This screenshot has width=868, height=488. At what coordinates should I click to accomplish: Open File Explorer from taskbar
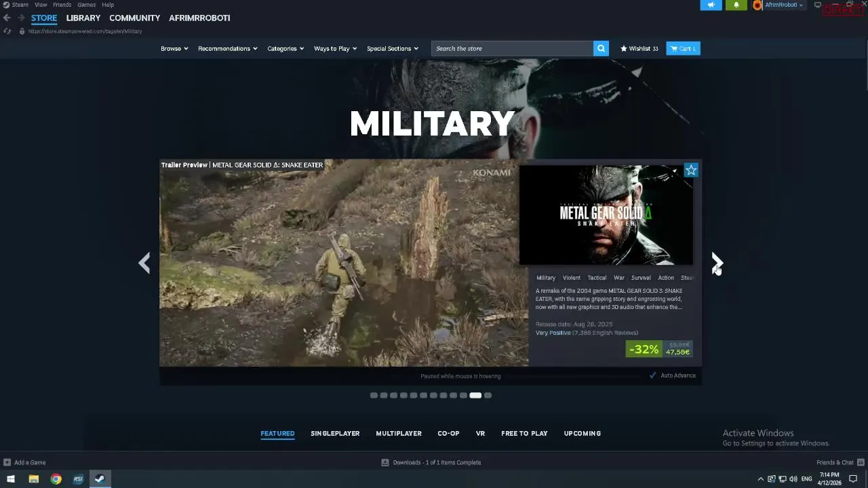pyautogui.click(x=33, y=479)
